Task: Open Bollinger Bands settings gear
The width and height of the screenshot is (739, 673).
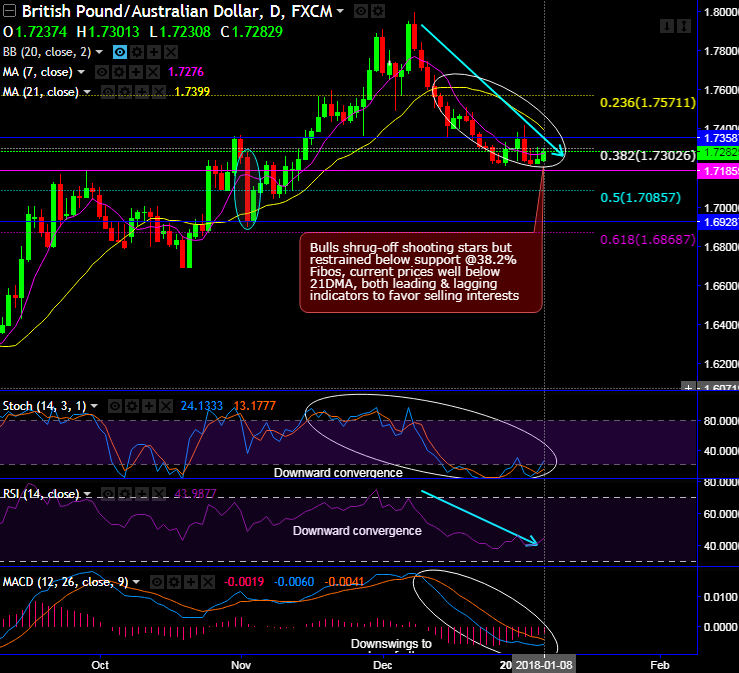Action: 137,52
